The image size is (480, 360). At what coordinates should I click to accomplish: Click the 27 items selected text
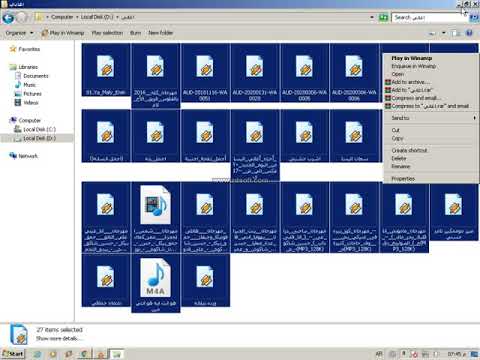(x=59, y=330)
